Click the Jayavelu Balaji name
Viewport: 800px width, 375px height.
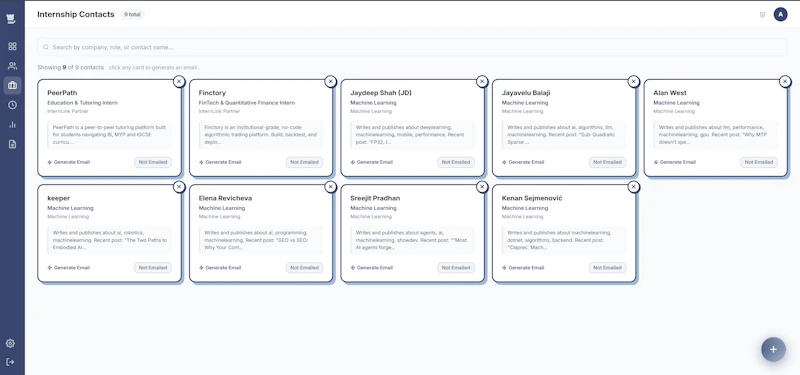pyautogui.click(x=526, y=93)
